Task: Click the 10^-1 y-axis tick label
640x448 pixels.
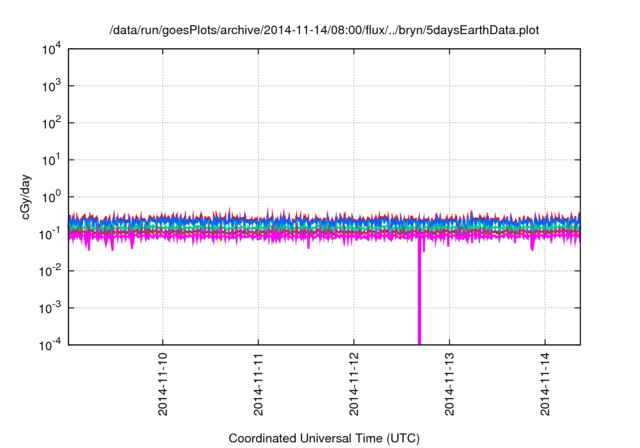Action: tap(50, 234)
